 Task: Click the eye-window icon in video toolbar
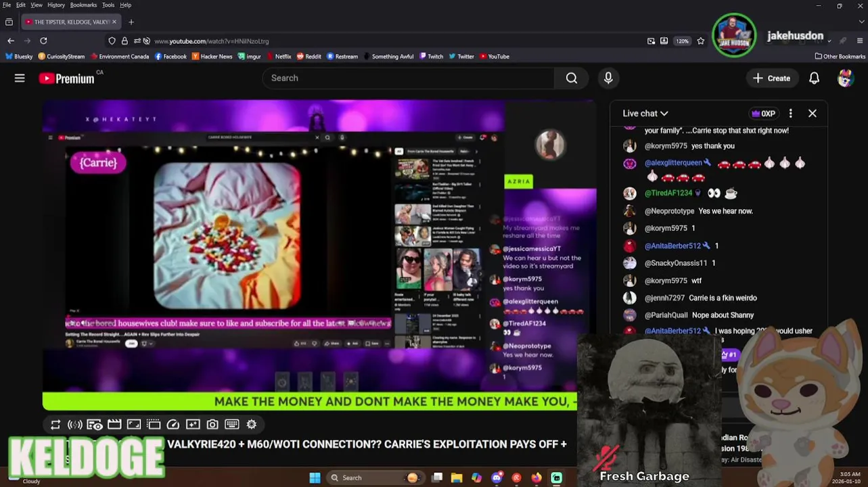[x=95, y=425]
